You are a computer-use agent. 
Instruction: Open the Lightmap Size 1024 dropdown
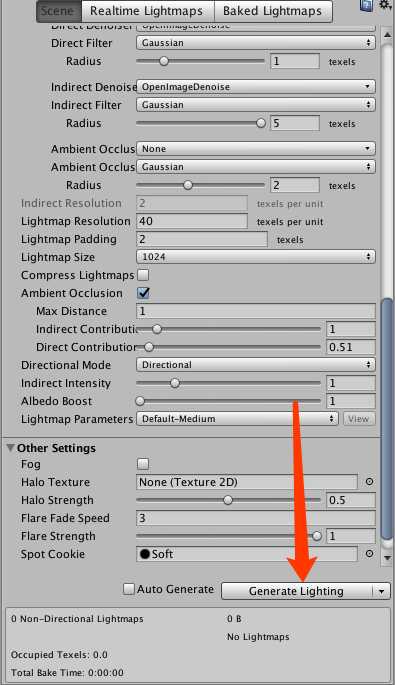point(256,257)
